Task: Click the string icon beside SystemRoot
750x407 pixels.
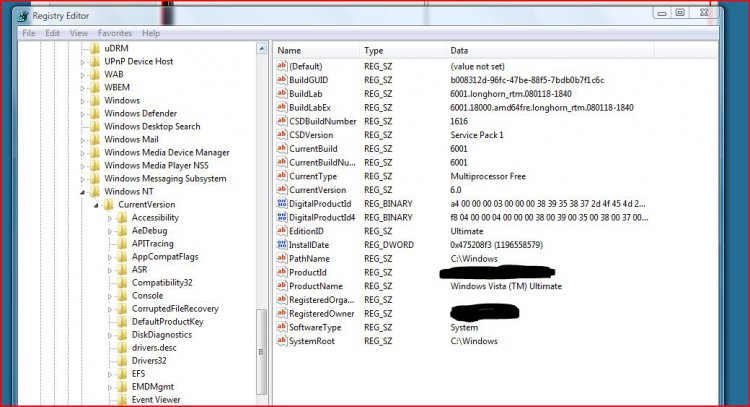Action: click(282, 341)
